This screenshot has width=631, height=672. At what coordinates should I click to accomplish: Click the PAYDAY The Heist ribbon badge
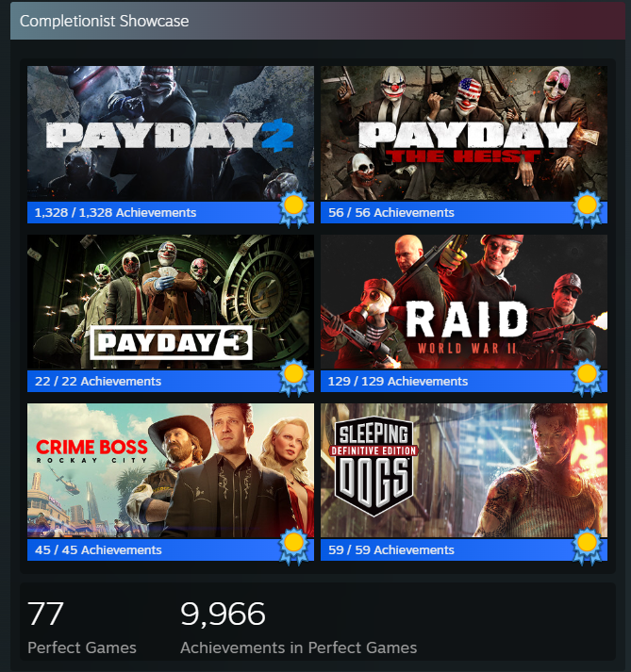coord(588,208)
